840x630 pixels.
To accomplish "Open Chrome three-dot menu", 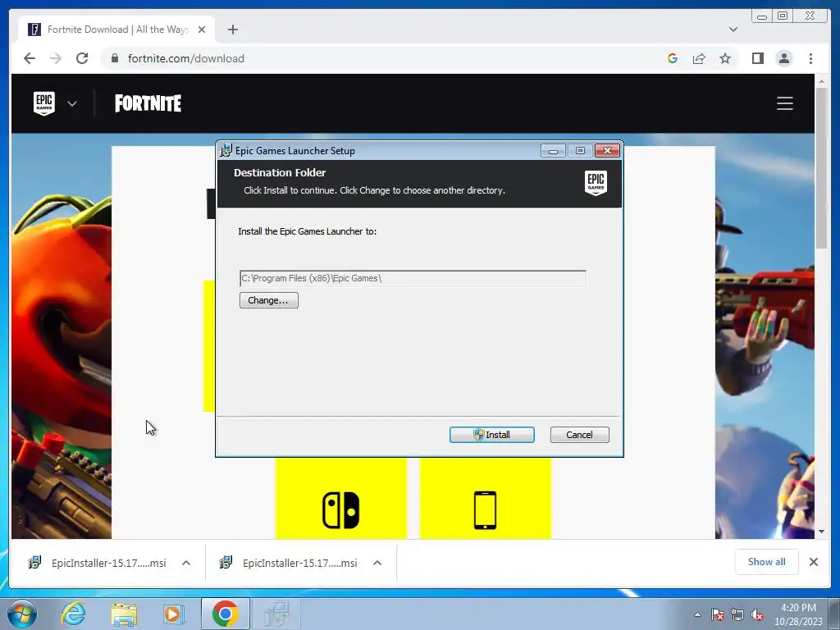I will point(811,58).
